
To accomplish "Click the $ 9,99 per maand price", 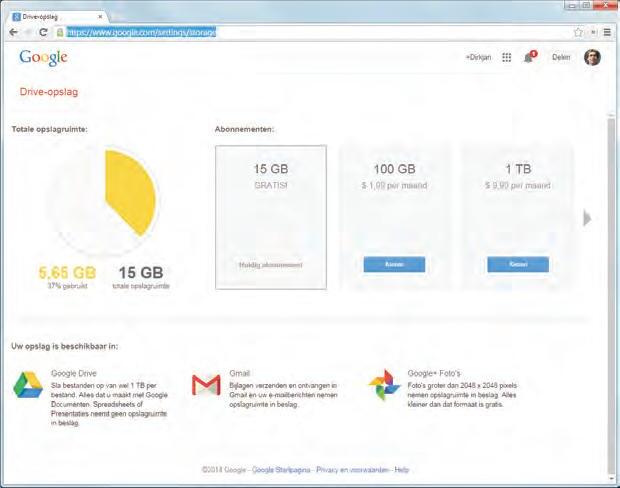I will [518, 185].
